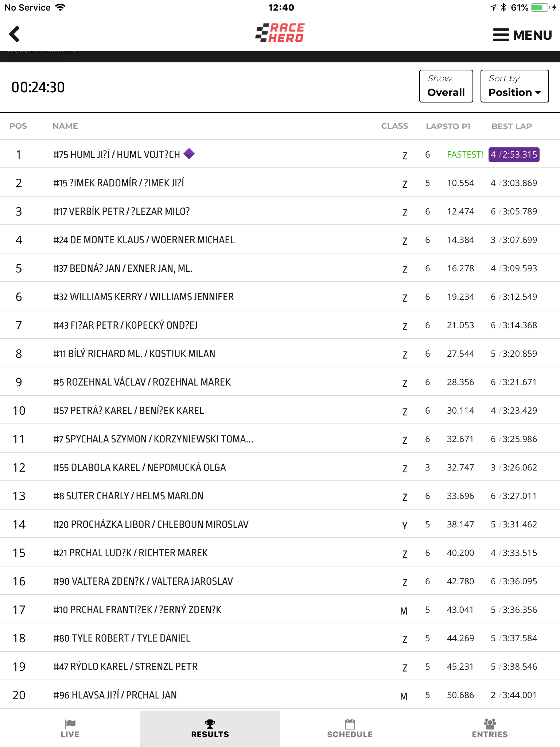The image size is (560, 747).
Task: Tap the back arrow icon
Action: click(14, 34)
